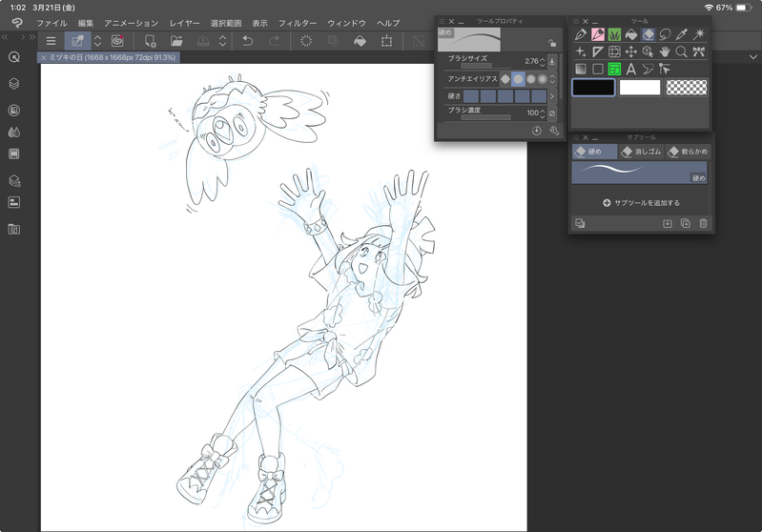
Task: Select the Eraser tool in the tool palette
Action: [649, 35]
